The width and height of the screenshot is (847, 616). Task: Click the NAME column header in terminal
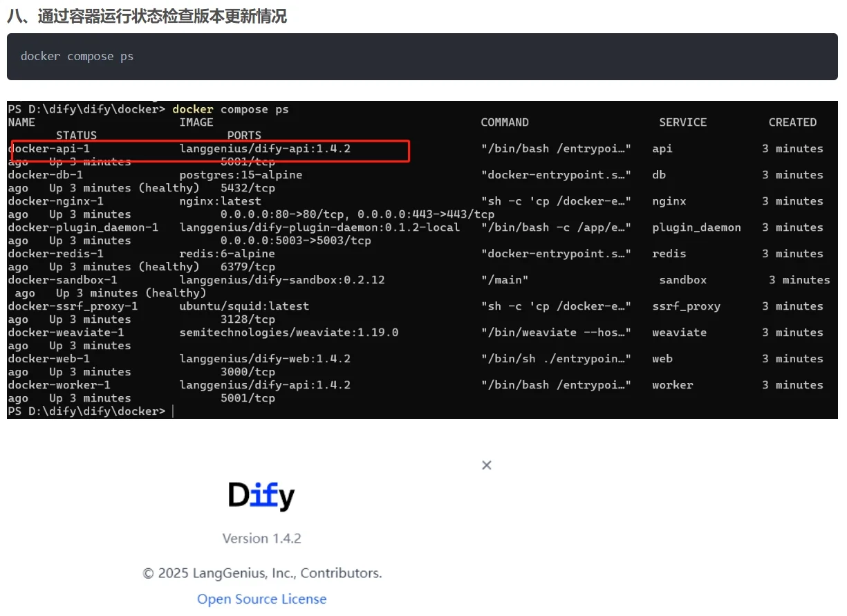pyautogui.click(x=21, y=122)
